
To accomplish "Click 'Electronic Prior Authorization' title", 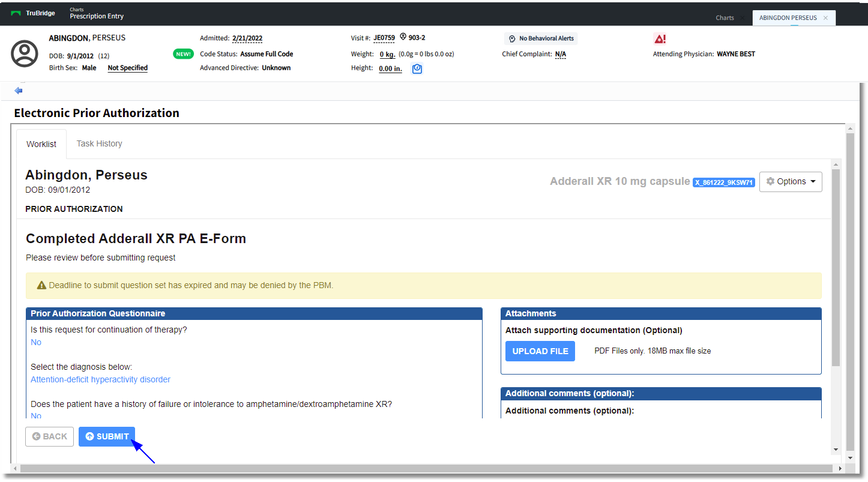I will pos(97,113).
